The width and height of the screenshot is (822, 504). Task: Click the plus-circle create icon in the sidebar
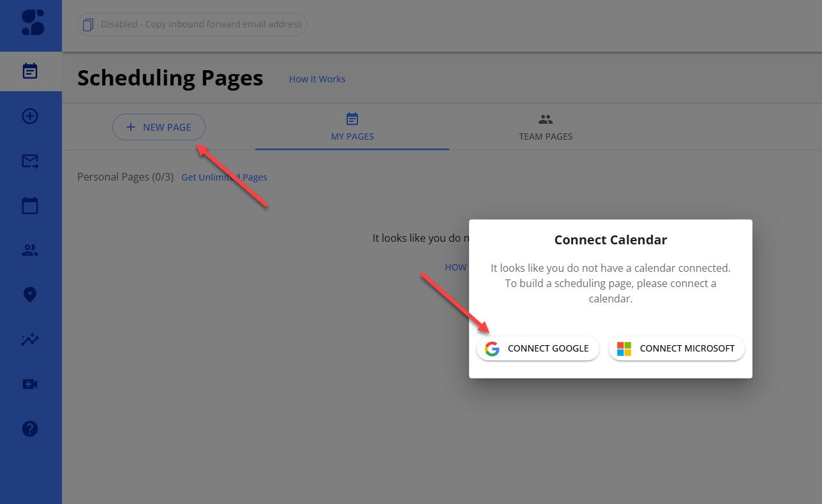(30, 115)
